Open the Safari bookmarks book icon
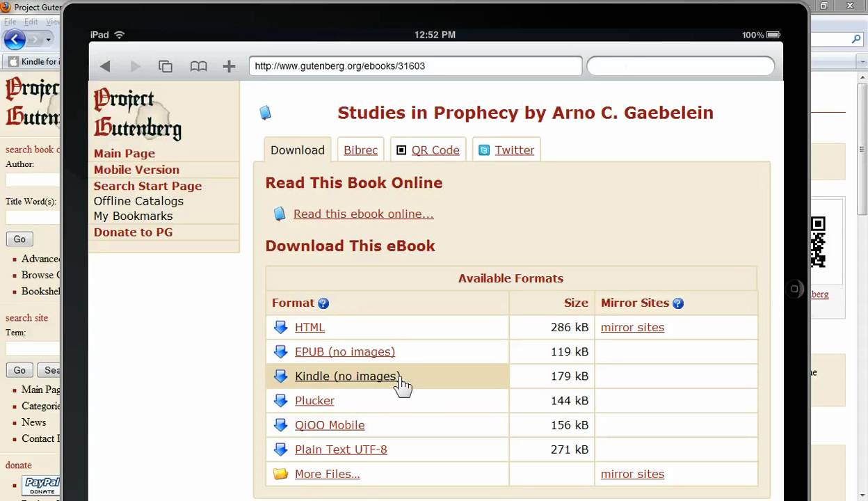Viewport: 868px width, 501px height. pyautogui.click(x=198, y=66)
